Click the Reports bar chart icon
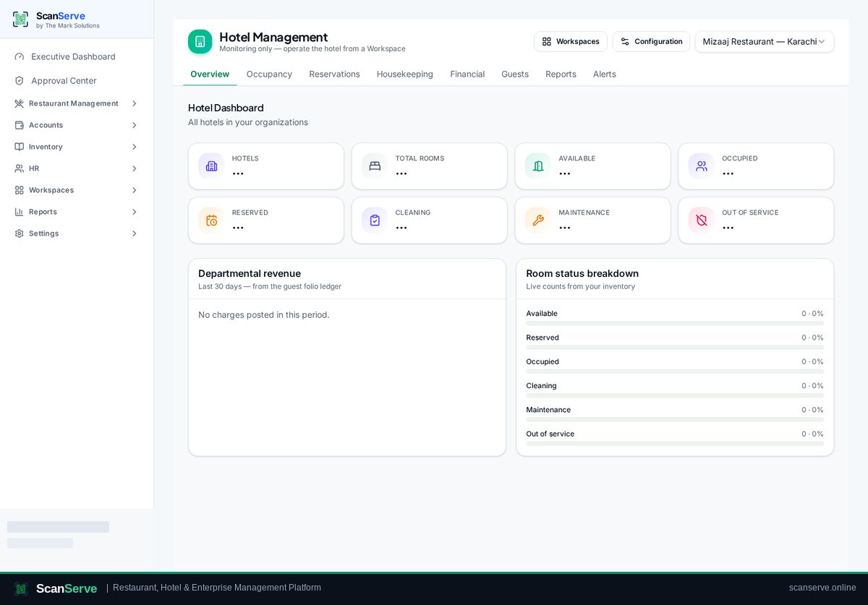Image resolution: width=868 pixels, height=605 pixels. pos(20,212)
